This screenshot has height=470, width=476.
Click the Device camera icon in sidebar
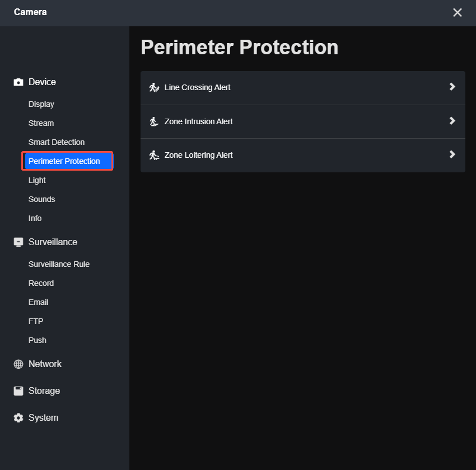point(18,82)
